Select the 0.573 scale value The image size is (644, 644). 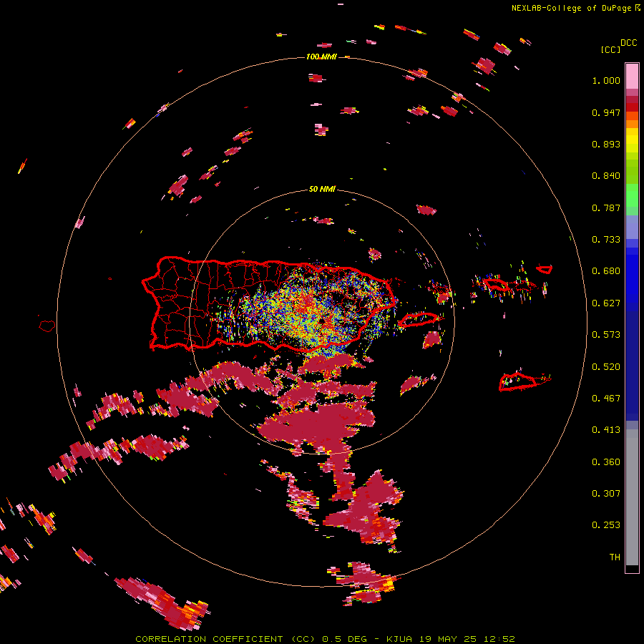pos(606,335)
